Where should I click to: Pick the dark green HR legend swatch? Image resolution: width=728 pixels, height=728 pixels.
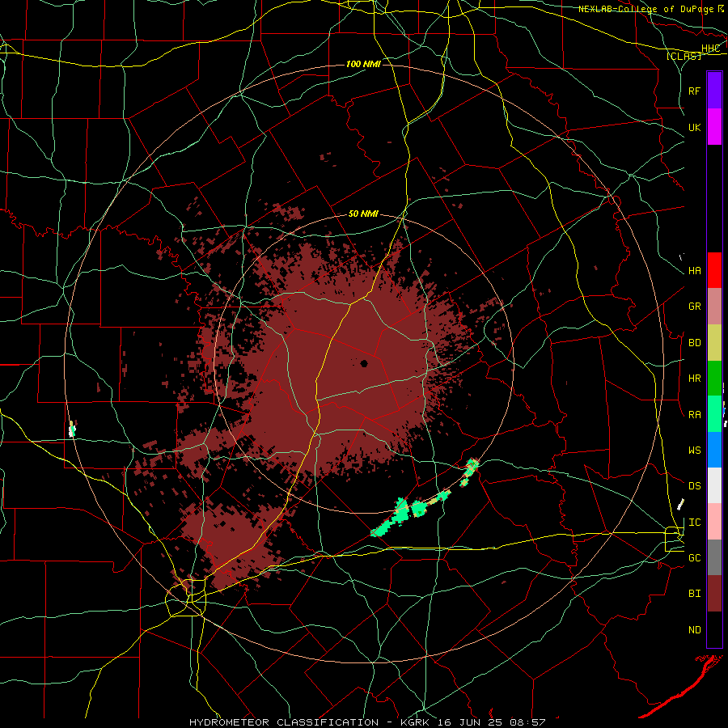[714, 379]
